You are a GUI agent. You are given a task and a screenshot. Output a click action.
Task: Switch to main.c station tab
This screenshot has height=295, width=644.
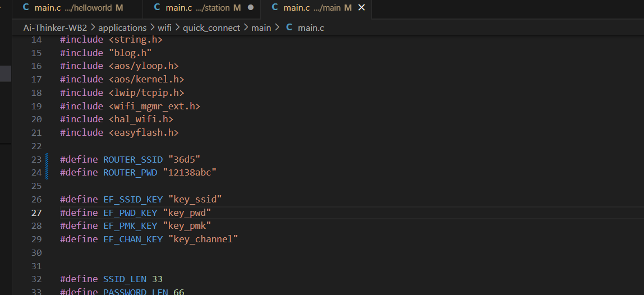201,7
